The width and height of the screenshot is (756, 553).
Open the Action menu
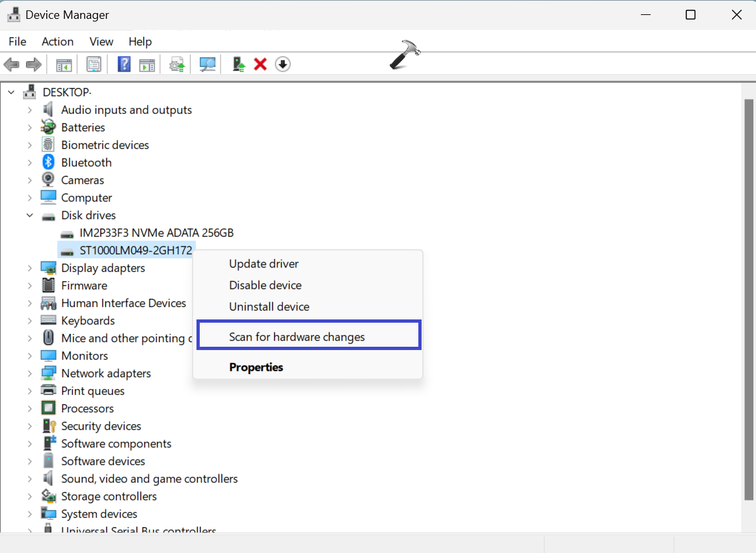[57, 42]
